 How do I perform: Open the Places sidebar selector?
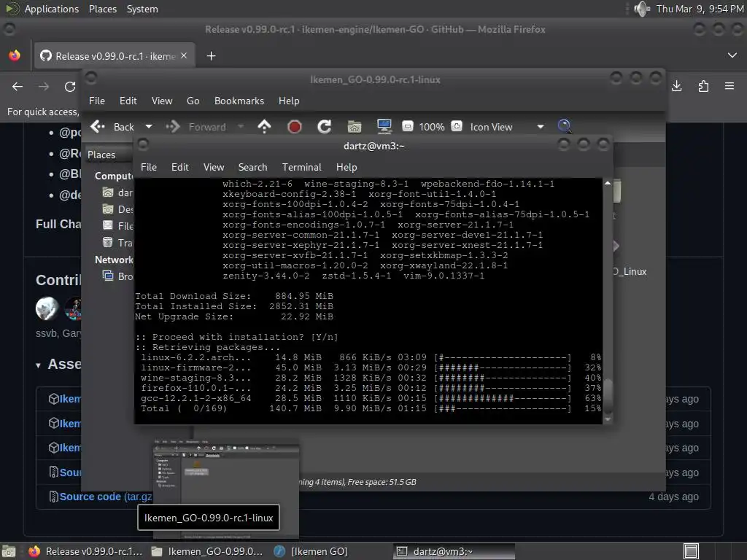click(x=109, y=155)
